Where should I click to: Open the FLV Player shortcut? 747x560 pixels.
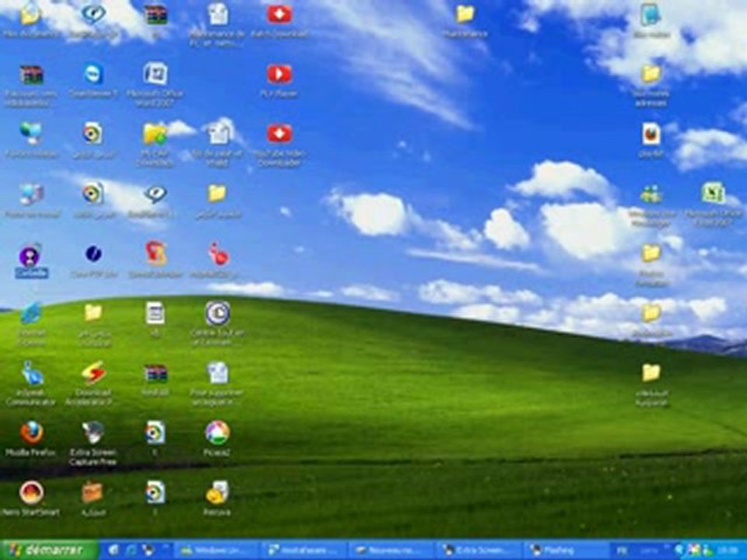[279, 80]
